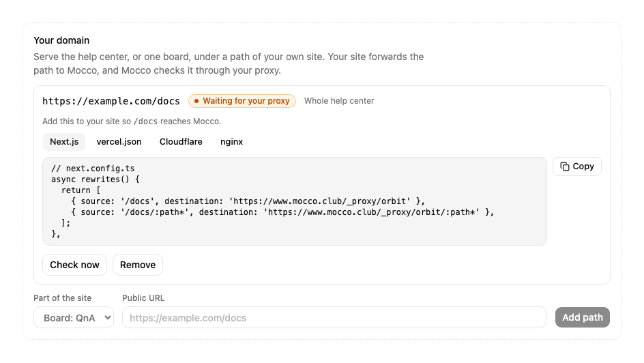Open the Cloudflare config tab

click(x=181, y=142)
